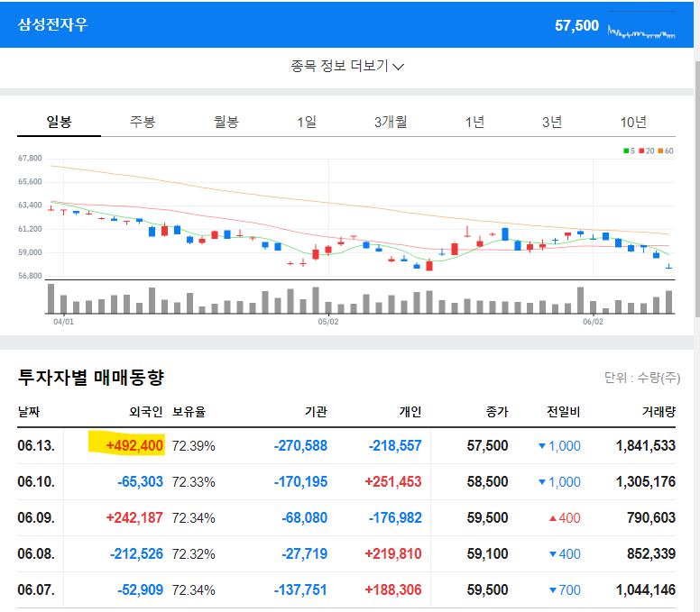The width and height of the screenshot is (700, 612).
Task: Click the 보유율 column header
Action: coord(189,411)
